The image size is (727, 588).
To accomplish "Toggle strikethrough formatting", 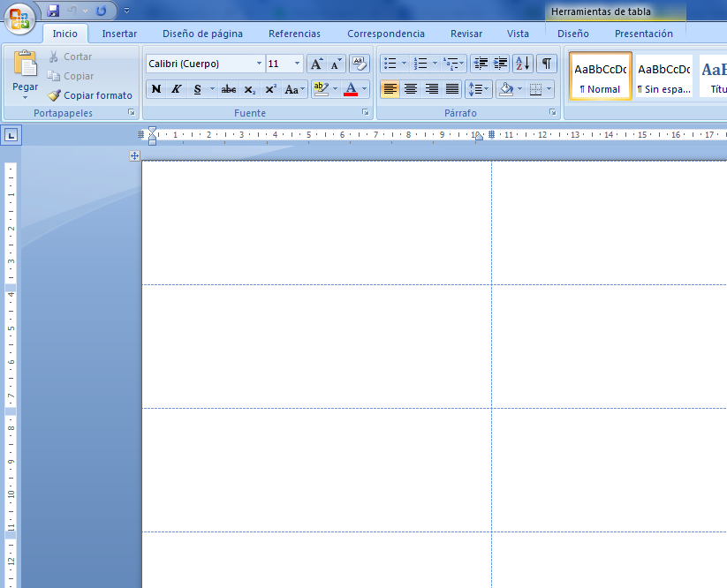I will click(228, 89).
